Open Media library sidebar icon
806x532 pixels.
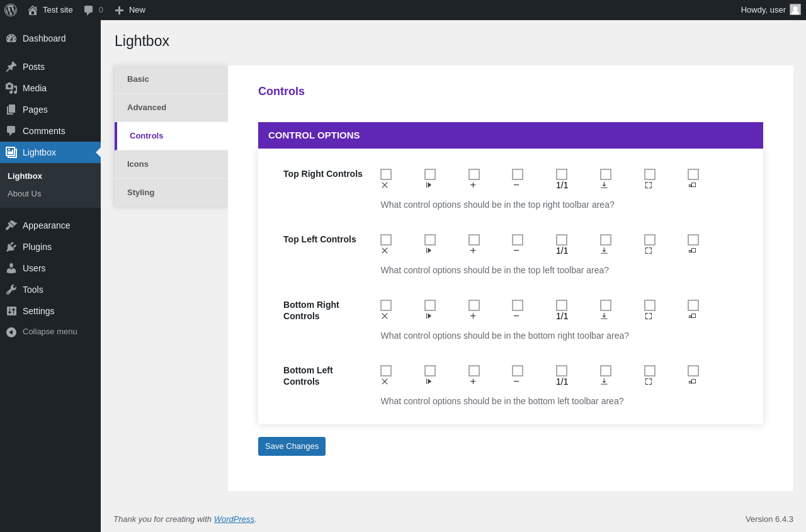11,88
